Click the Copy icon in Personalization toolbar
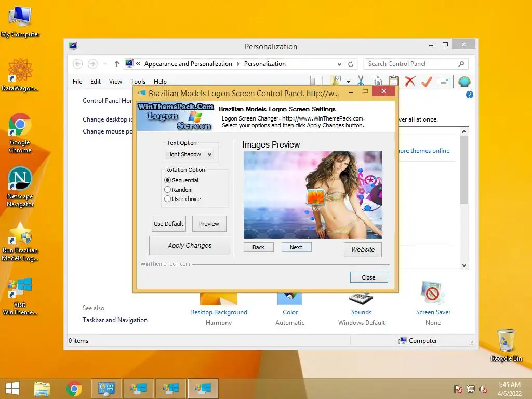 coord(377,81)
